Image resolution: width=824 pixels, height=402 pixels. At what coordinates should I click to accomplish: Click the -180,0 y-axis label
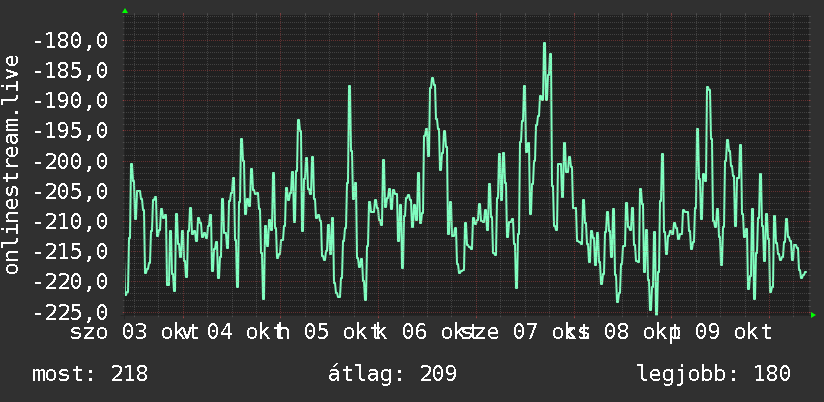click(x=70, y=40)
